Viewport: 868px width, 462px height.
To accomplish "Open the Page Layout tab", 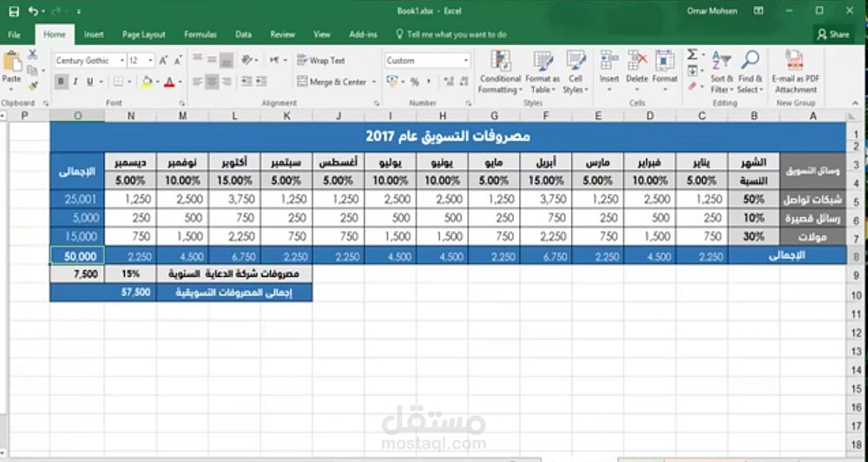I will click(x=143, y=35).
